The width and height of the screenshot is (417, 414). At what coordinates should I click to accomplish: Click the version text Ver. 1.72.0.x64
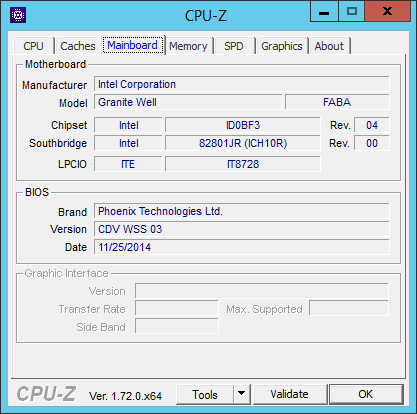(x=125, y=396)
